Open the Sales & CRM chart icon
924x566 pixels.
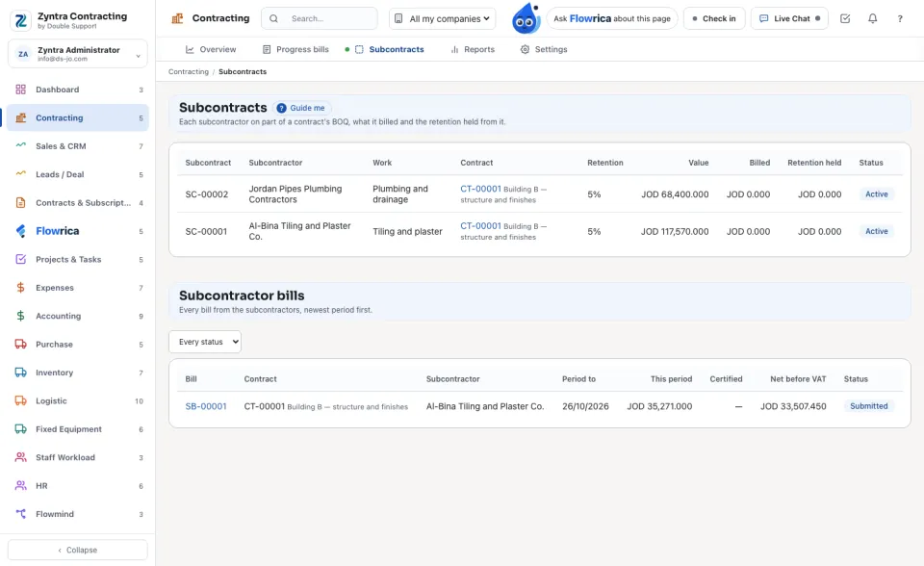coord(20,146)
